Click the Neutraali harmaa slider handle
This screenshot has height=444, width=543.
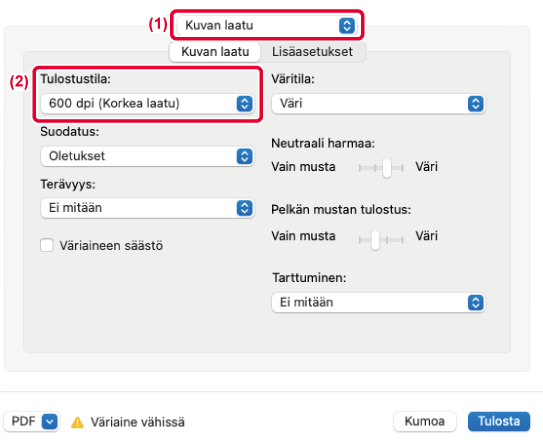click(387, 168)
